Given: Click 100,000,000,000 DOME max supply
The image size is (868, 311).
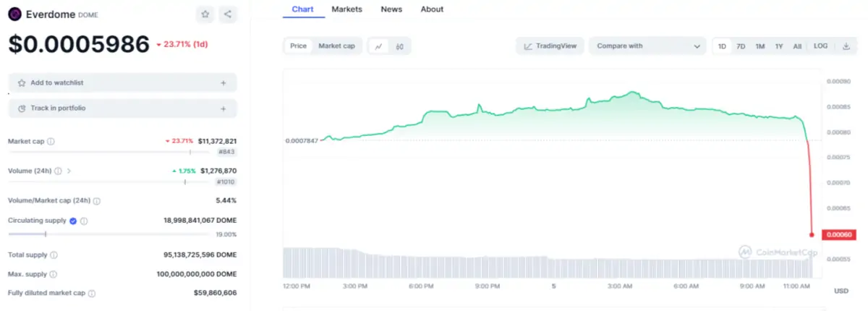Looking at the screenshot, I should point(197,274).
